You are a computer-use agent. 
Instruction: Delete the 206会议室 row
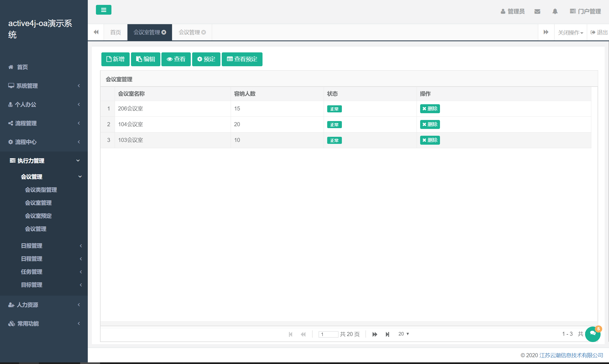coord(430,109)
